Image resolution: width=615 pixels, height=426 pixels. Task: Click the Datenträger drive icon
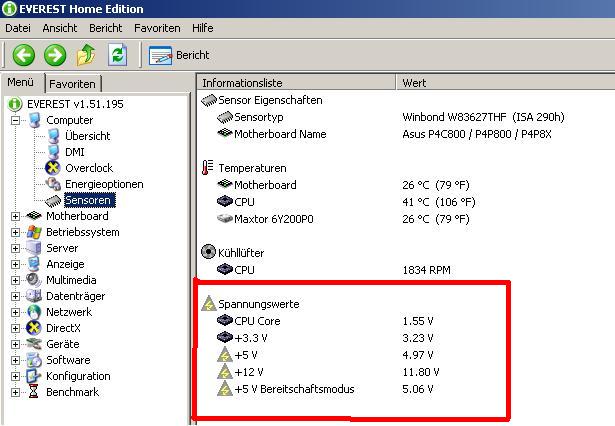34,296
